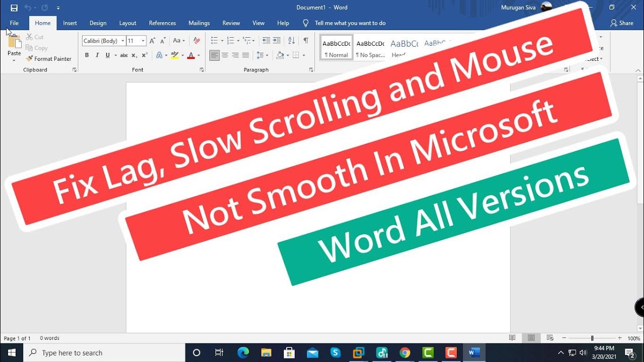
Task: Sort text A to Z icon
Action: point(291,41)
